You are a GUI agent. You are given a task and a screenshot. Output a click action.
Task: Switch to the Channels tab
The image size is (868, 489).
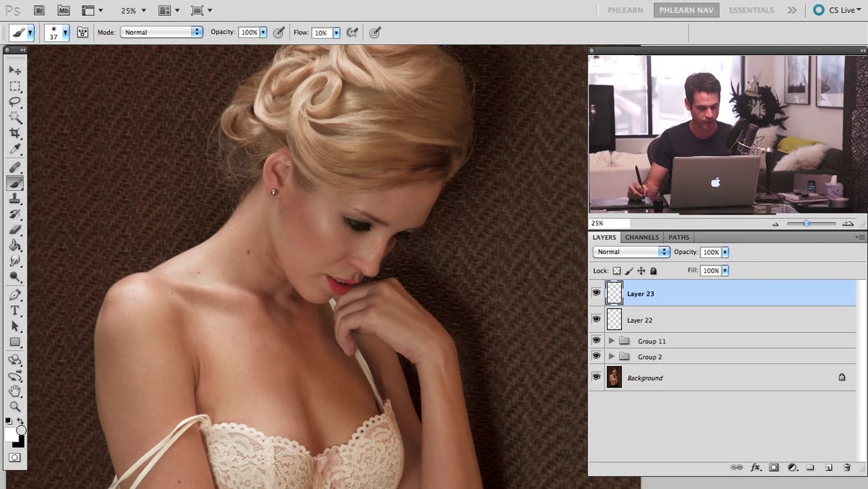pos(642,237)
